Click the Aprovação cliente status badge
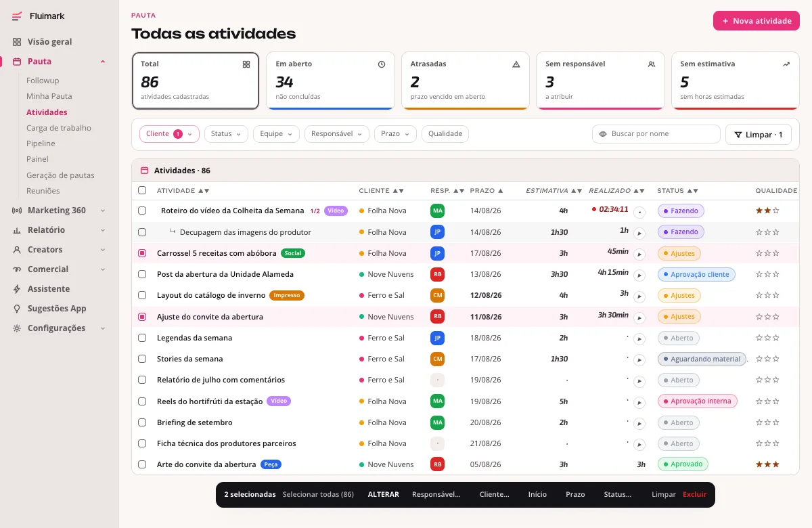812x528 pixels. coord(696,275)
